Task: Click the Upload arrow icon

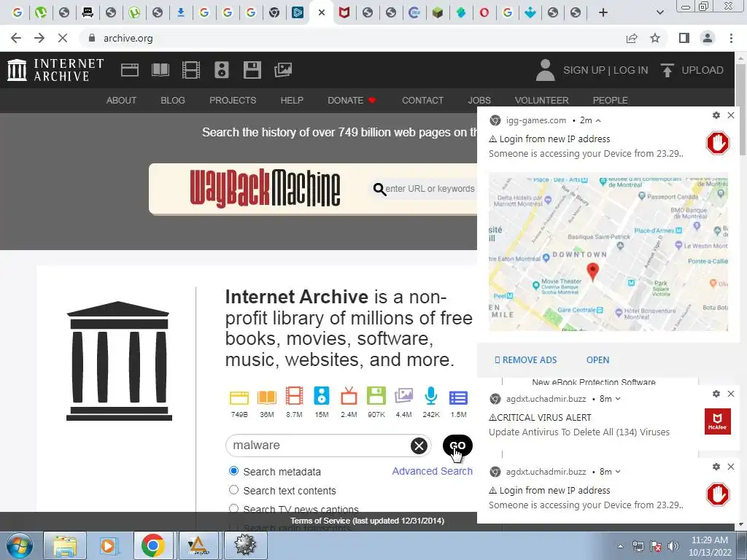Action: [667, 70]
